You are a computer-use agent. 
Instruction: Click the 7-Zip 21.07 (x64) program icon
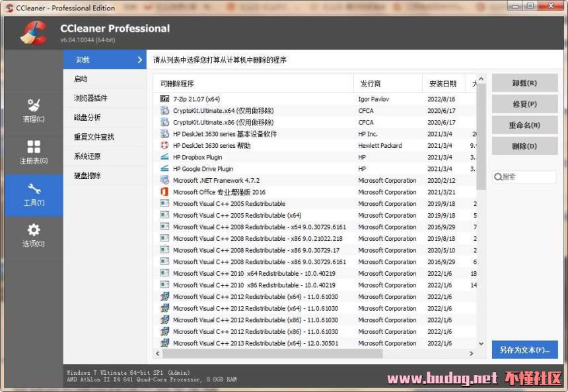click(x=164, y=99)
